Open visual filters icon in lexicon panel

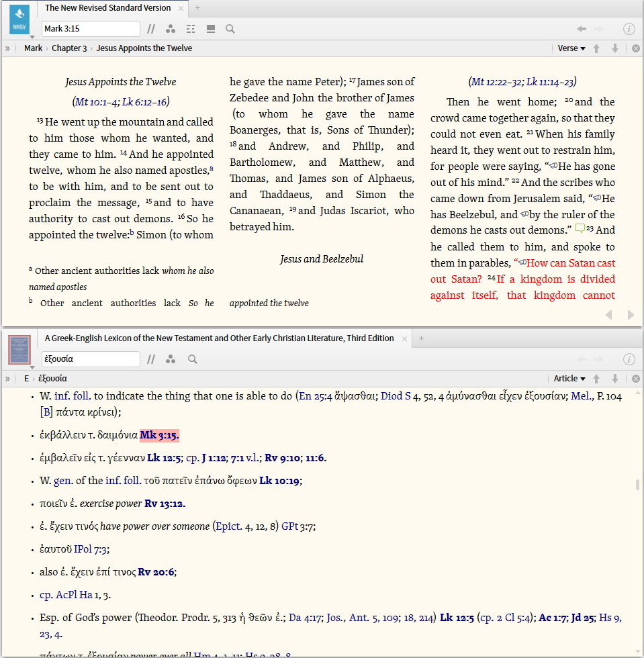[x=171, y=359]
